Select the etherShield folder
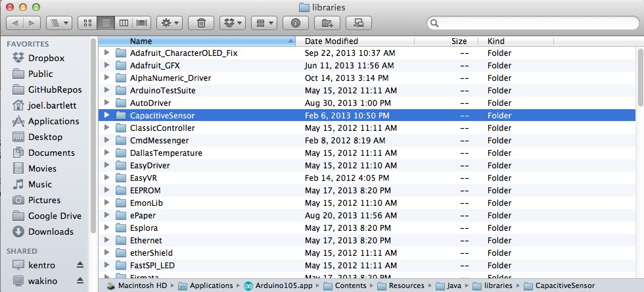This screenshot has width=644, height=292. tap(368, 253)
